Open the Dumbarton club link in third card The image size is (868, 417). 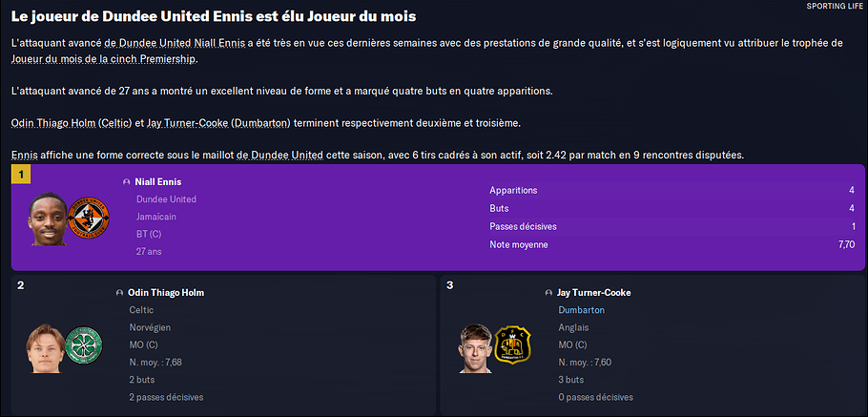coord(581,310)
